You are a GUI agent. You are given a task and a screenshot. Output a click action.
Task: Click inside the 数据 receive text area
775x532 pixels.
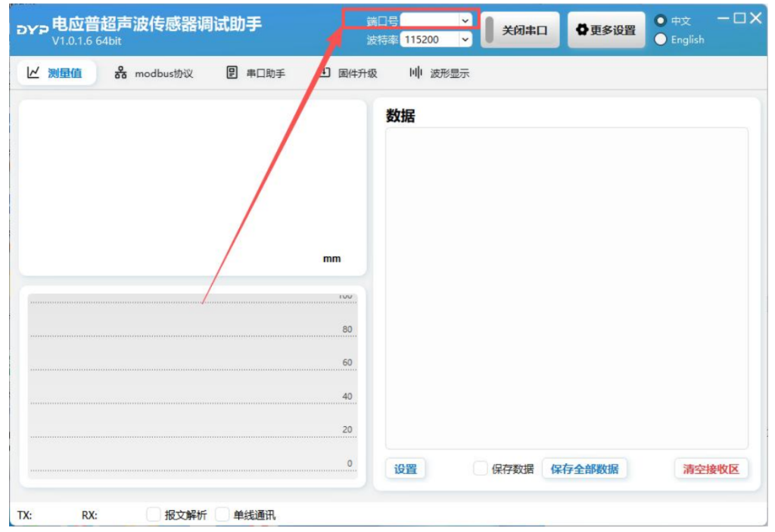point(566,288)
